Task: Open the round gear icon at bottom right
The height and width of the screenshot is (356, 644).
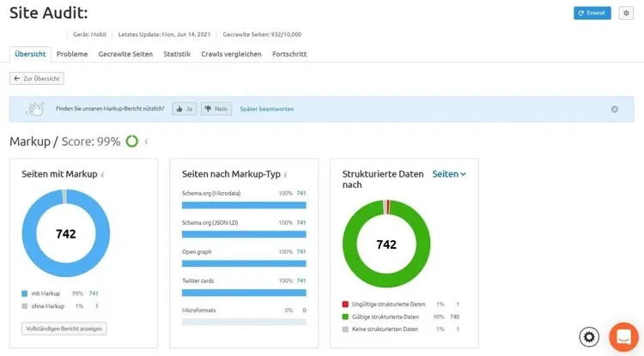Action: pyautogui.click(x=589, y=337)
